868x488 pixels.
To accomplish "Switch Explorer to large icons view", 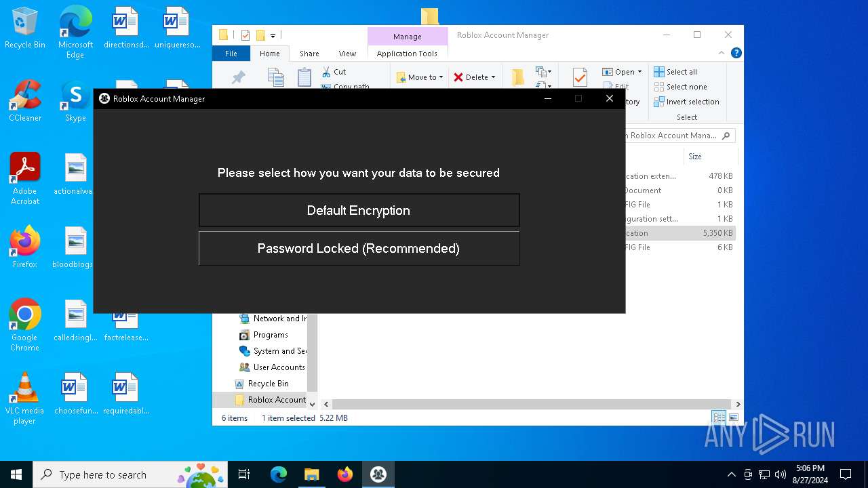I will tap(733, 418).
